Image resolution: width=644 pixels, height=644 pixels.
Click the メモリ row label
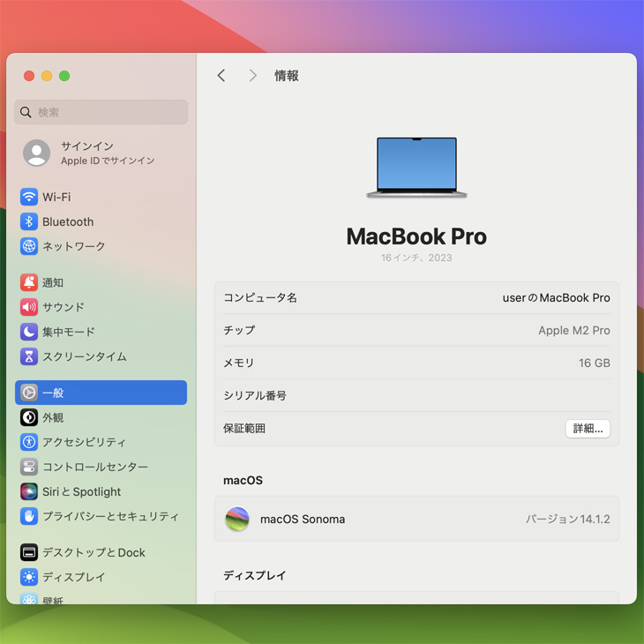coord(238,363)
